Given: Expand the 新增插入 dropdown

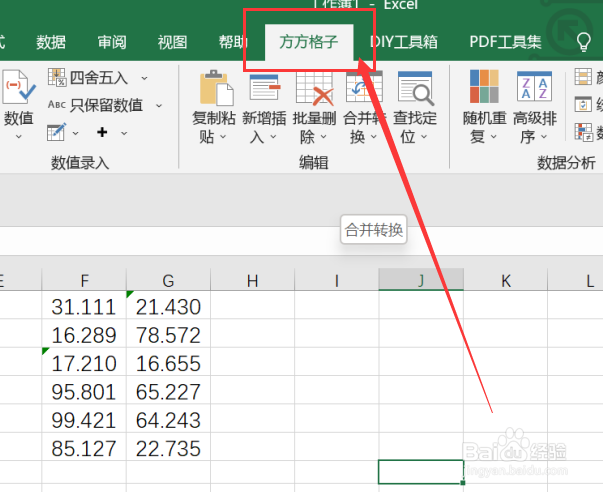Looking at the screenshot, I should [x=273, y=137].
